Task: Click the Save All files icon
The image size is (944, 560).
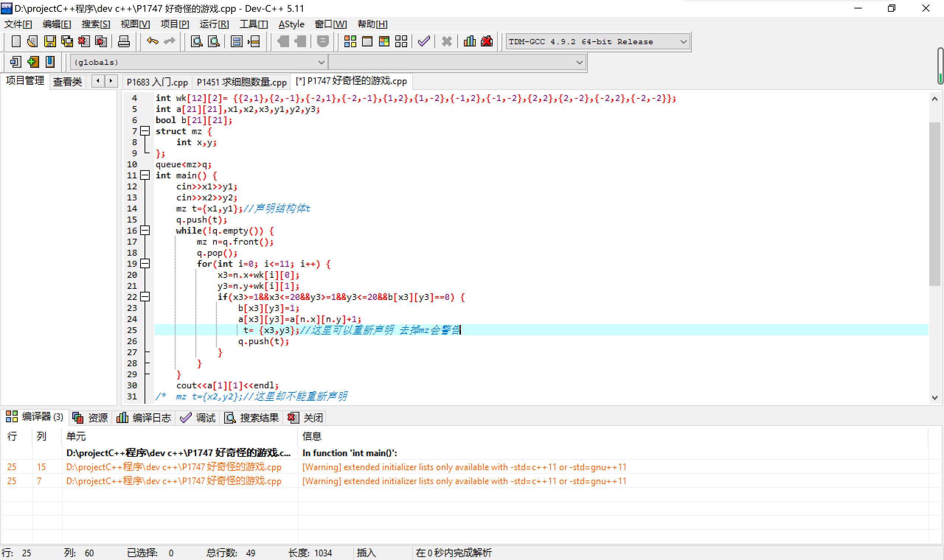Action: coord(67,41)
